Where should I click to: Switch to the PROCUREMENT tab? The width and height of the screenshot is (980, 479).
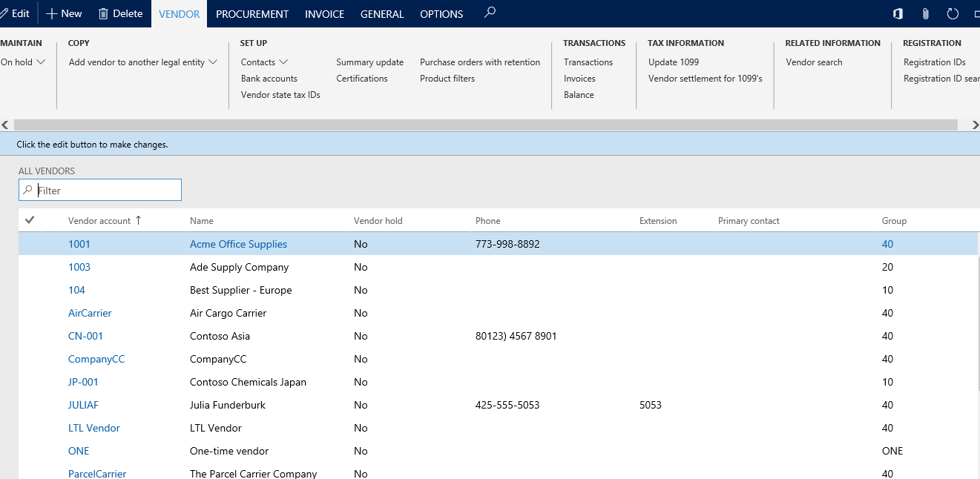(252, 13)
